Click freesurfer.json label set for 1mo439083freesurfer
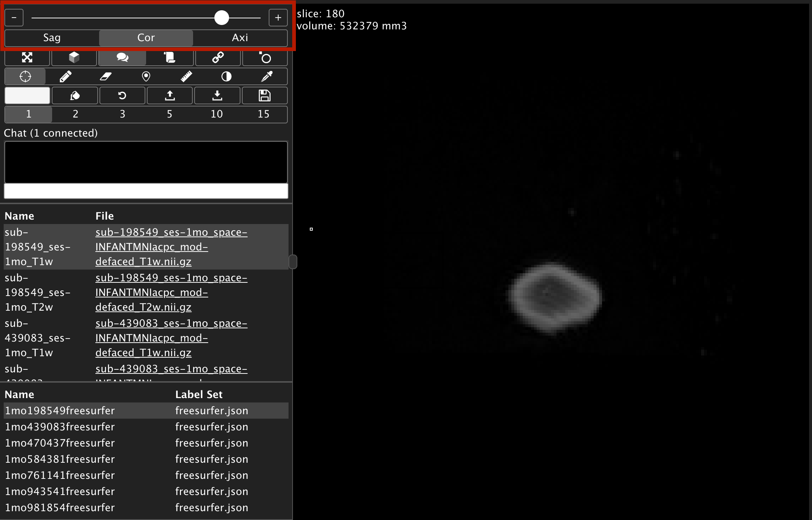This screenshot has height=520, width=812. 212,427
